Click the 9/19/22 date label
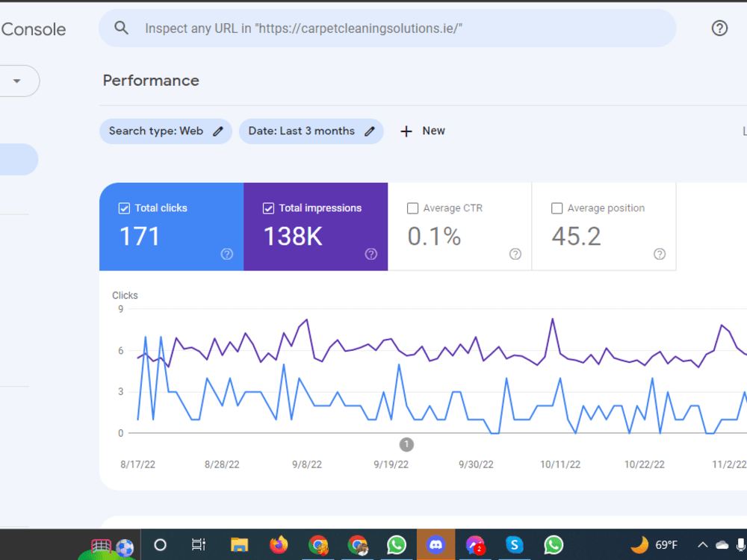This screenshot has height=560, width=747. point(391,464)
